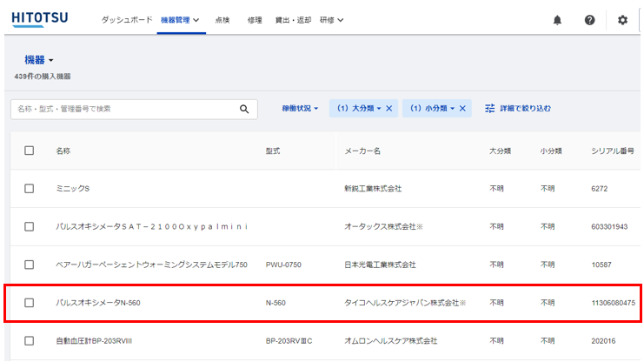The image size is (644, 362).
Task: Open the パルスオキシメータN-560 device name
Action: pos(98,303)
